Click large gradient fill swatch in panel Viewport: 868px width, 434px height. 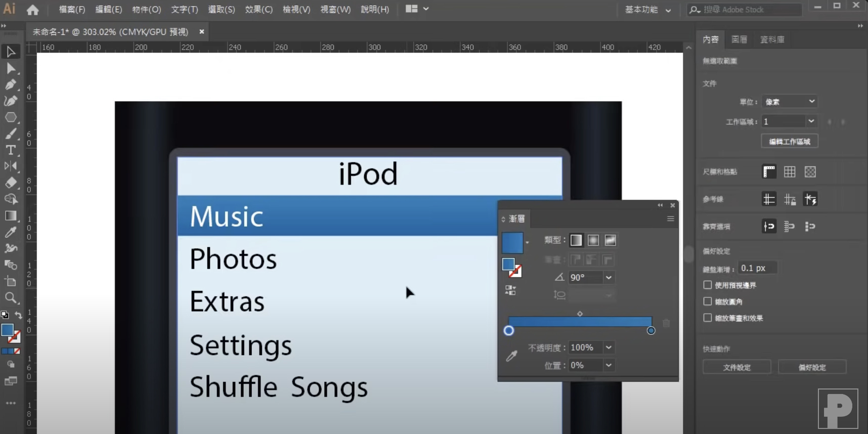coord(512,243)
